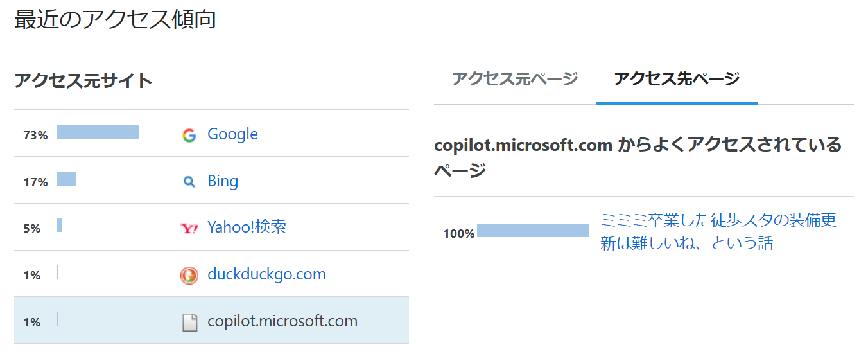Screen dimensions: 868x354
Task: Select the アクセス先ページ tab
Action: tap(677, 79)
